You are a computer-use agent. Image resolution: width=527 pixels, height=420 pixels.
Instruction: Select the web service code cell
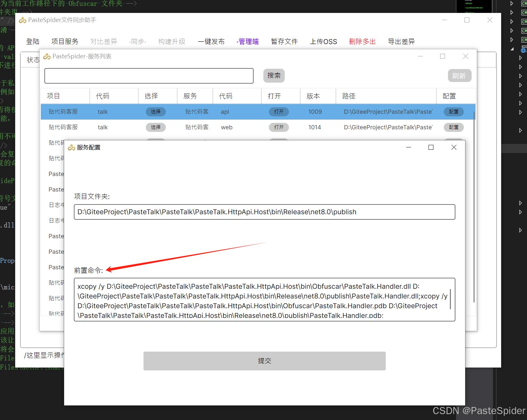[x=227, y=127]
